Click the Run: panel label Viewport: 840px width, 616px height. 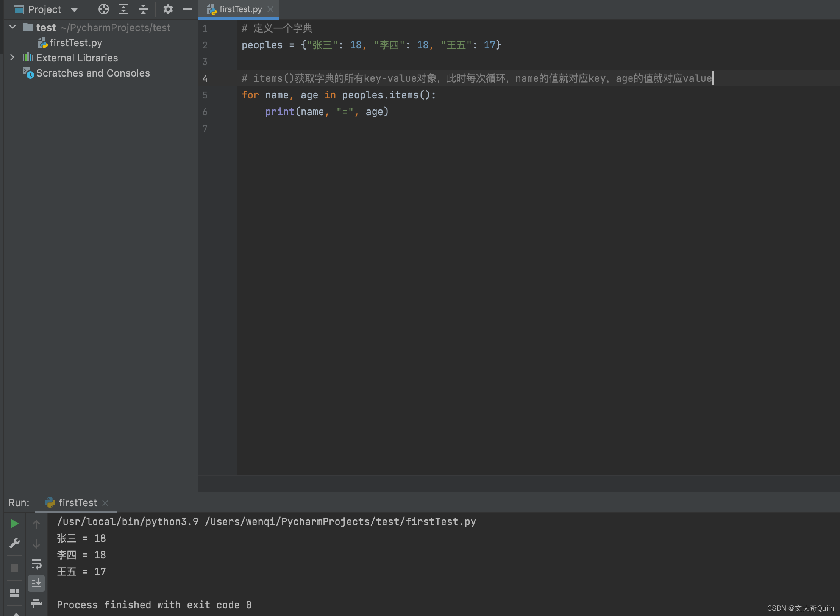tap(19, 503)
